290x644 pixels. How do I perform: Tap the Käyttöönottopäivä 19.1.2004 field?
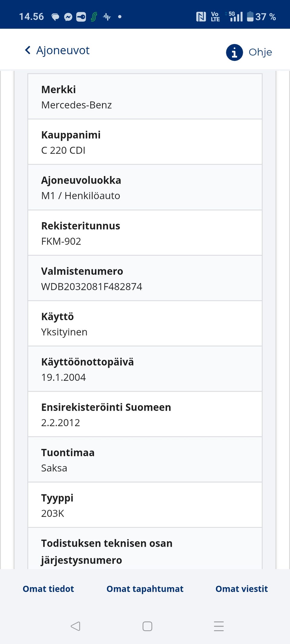click(145, 369)
